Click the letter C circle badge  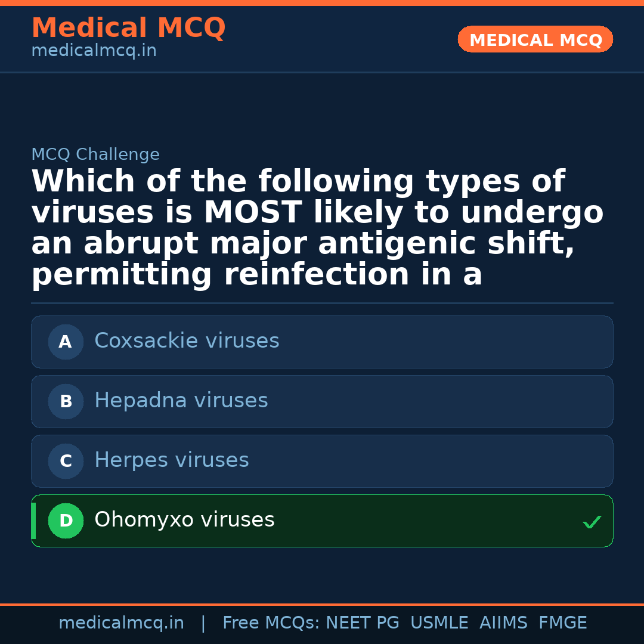[66, 462]
